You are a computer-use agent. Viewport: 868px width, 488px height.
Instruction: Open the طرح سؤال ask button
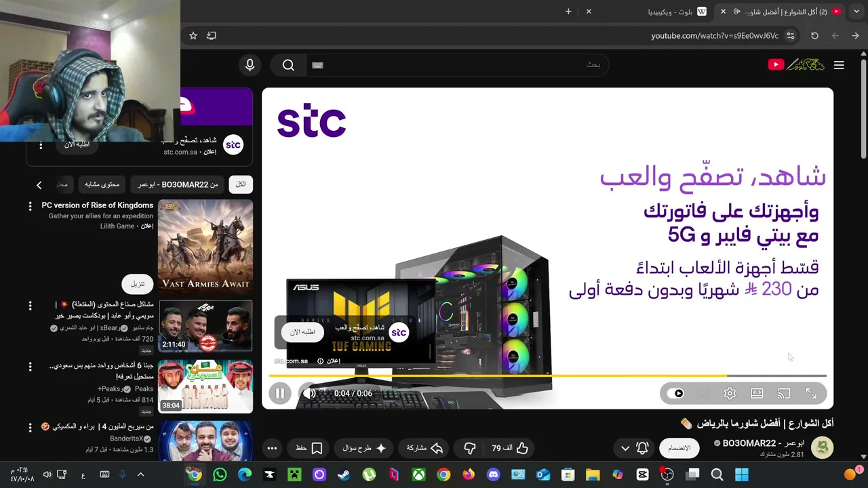coord(364,448)
